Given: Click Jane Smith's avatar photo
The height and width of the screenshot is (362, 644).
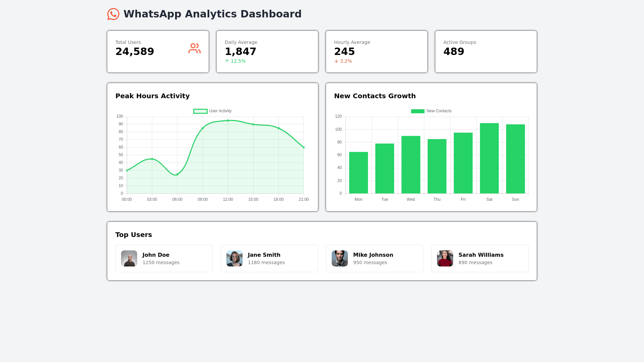Looking at the screenshot, I should point(234,258).
